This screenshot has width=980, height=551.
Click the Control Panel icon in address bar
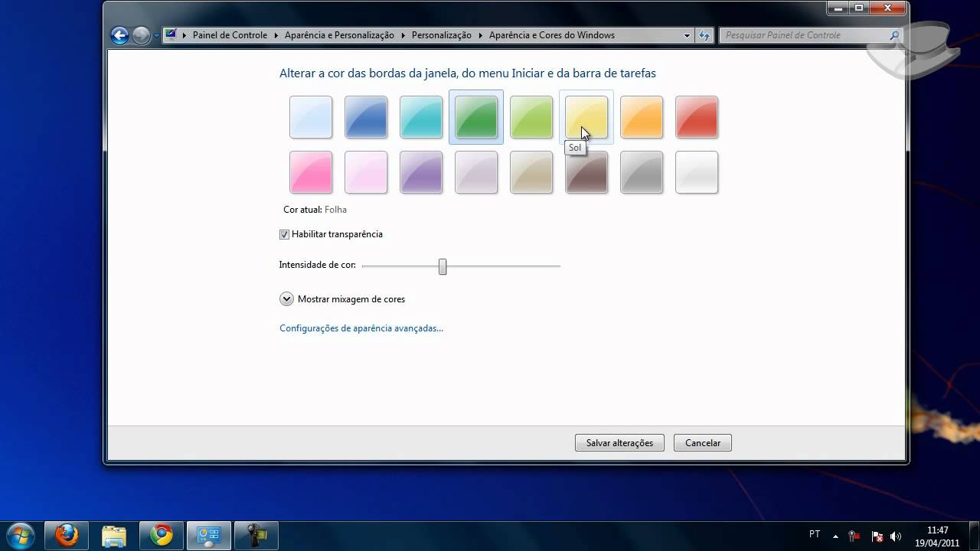point(171,34)
